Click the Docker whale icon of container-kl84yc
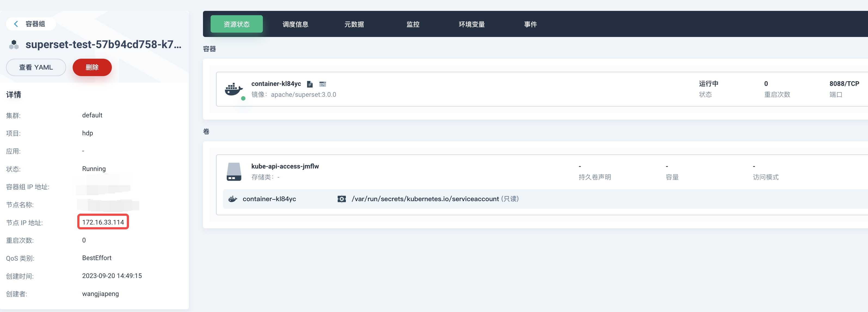868x312 pixels. pyautogui.click(x=233, y=89)
